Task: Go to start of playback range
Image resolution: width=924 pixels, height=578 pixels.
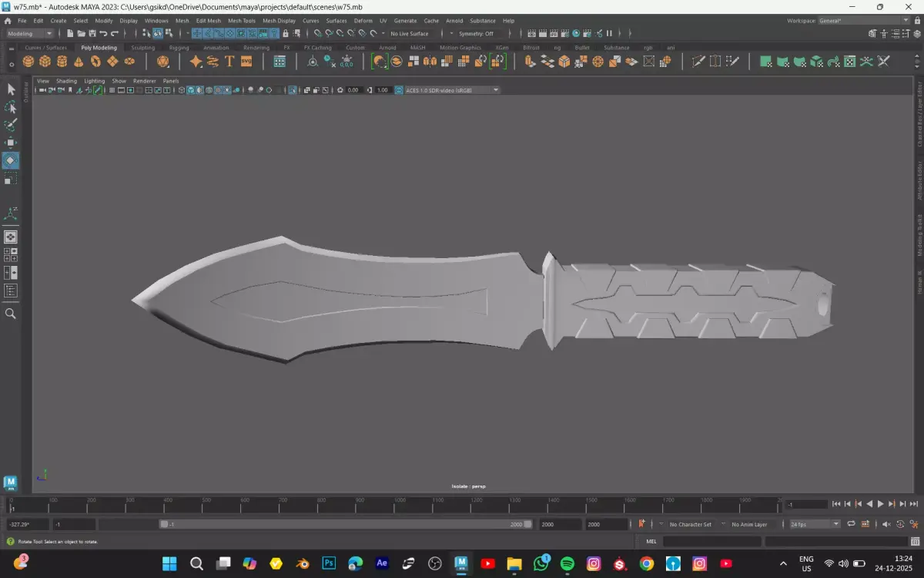Action: (836, 504)
